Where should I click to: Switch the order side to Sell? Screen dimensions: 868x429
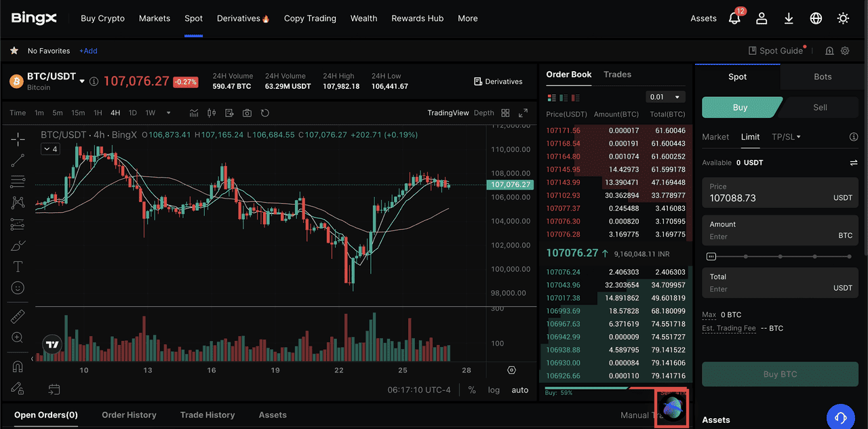pos(820,107)
